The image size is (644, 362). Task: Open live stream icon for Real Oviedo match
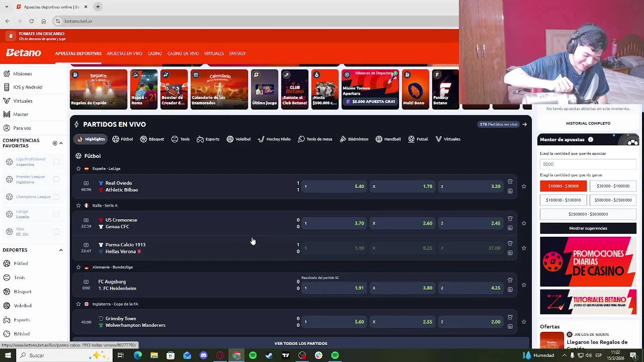point(86,184)
